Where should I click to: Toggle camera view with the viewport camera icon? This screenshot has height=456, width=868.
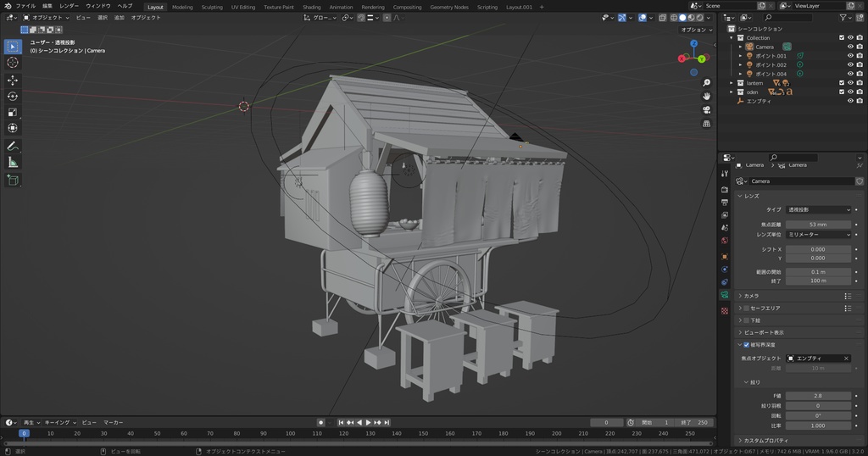pyautogui.click(x=706, y=110)
